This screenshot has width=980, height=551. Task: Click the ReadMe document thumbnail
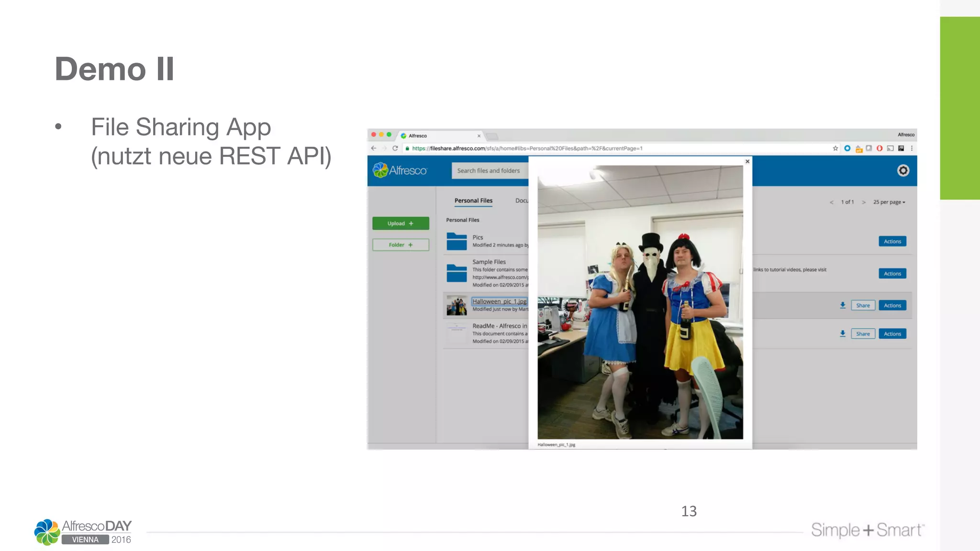[457, 333]
